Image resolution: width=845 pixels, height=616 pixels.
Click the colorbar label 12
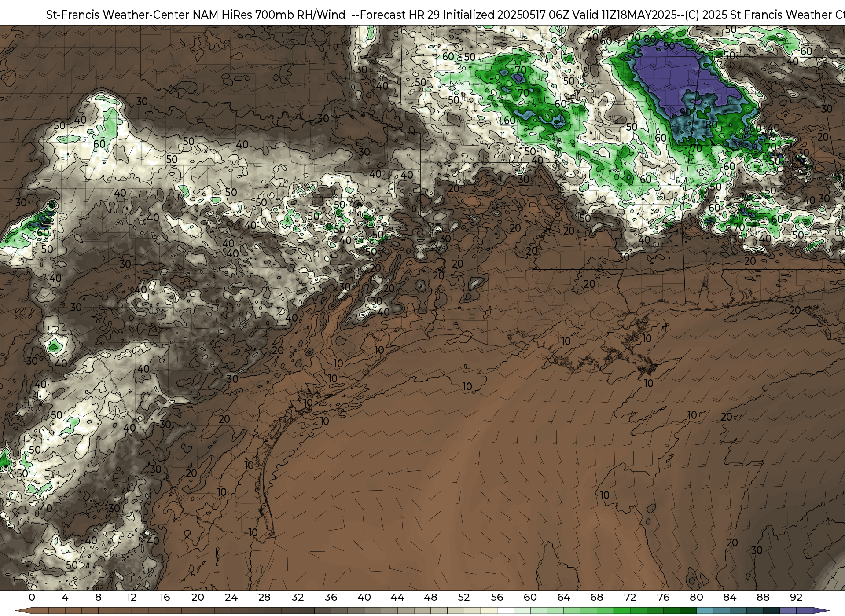pos(131,598)
